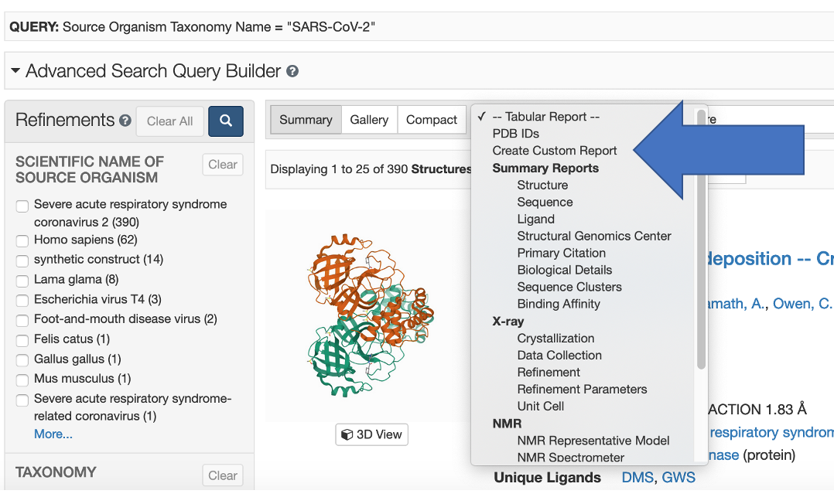Choose NMR Representative Model entry
Screen dimensions: 834x504
pyautogui.click(x=593, y=440)
